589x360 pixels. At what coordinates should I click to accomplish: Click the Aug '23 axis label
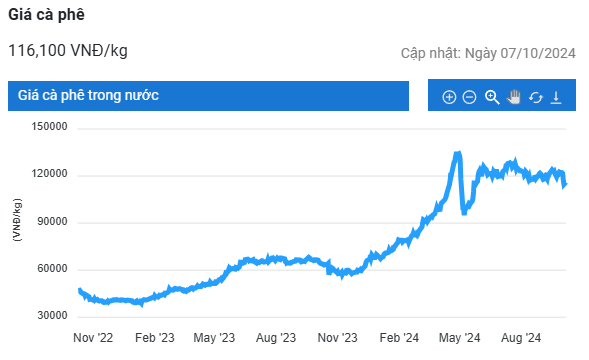coord(276,338)
